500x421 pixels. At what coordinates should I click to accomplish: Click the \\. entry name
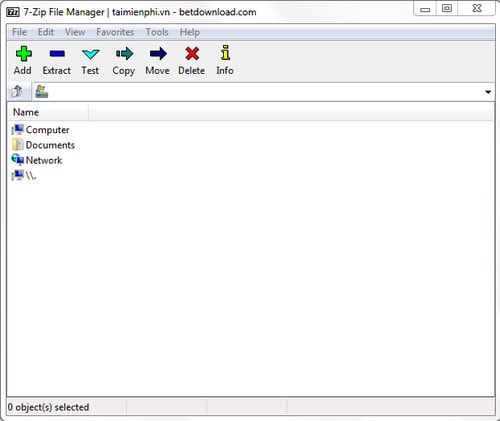(31, 176)
